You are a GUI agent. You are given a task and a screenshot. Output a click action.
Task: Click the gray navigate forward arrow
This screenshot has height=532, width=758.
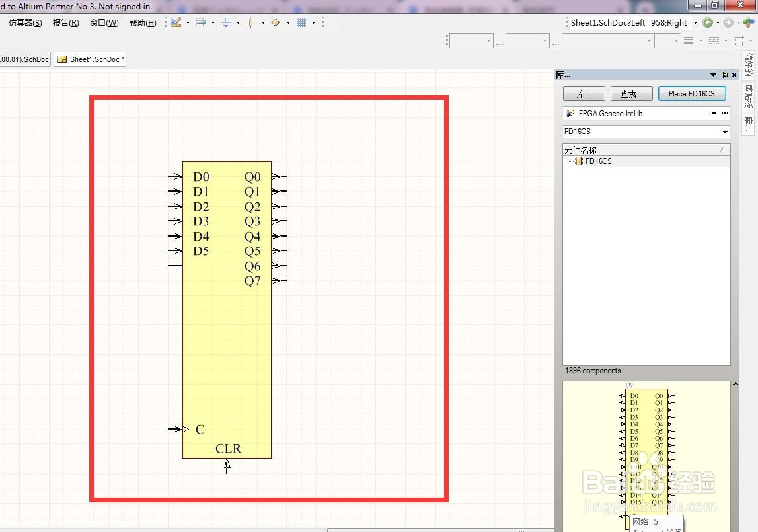click(728, 22)
